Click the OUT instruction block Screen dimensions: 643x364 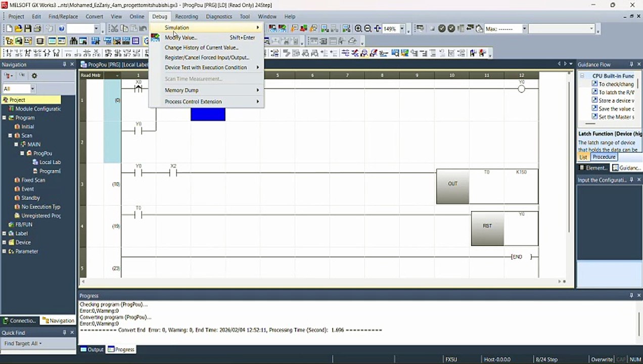(452, 186)
